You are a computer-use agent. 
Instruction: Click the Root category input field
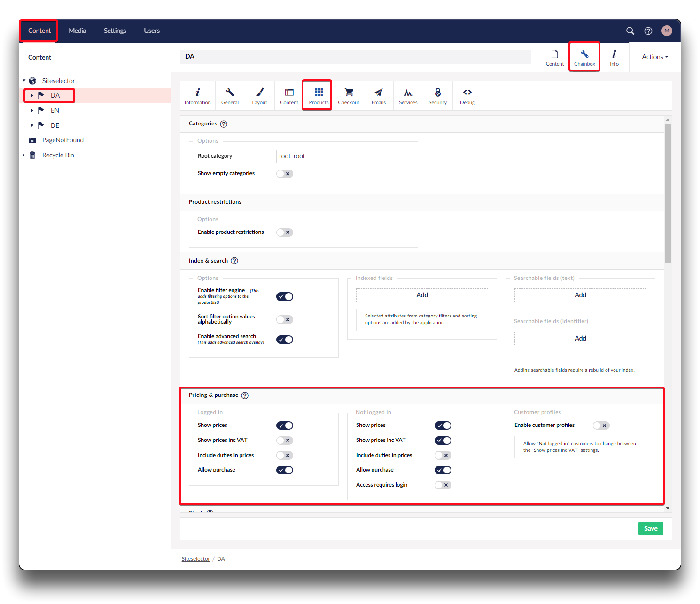(x=342, y=156)
